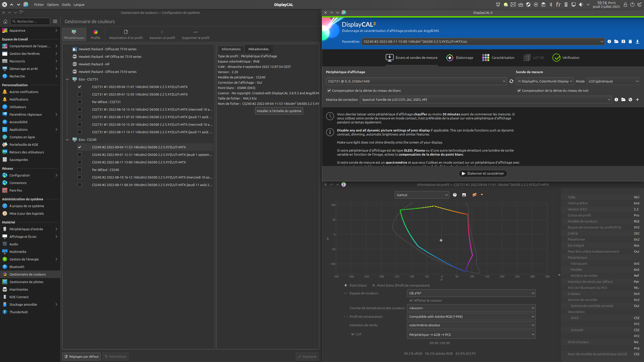Switch to the Étalonnage tab
Image resolution: width=644 pixels, height=362 pixels.
(x=460, y=58)
